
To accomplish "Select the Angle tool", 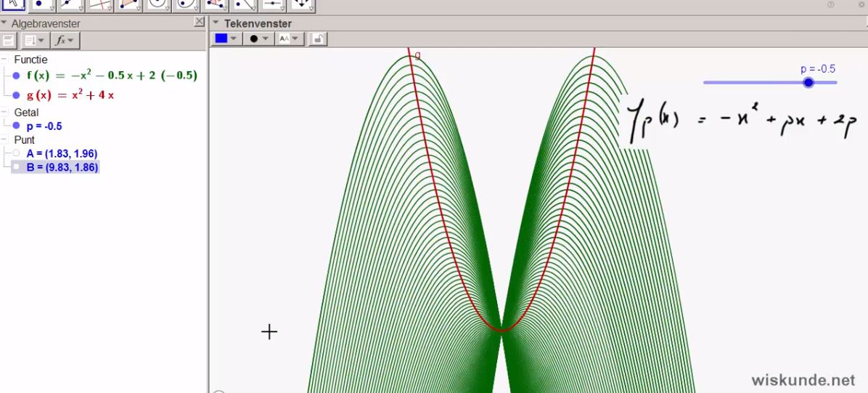I will tap(215, 4).
